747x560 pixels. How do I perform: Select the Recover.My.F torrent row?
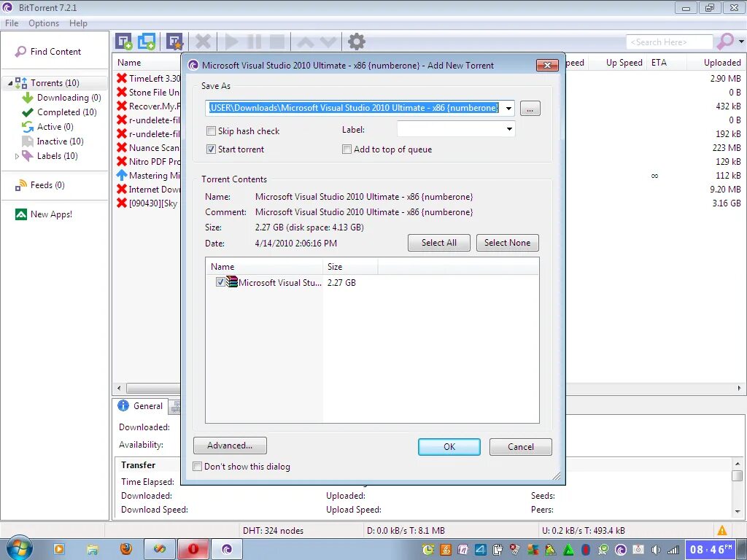pyautogui.click(x=149, y=106)
